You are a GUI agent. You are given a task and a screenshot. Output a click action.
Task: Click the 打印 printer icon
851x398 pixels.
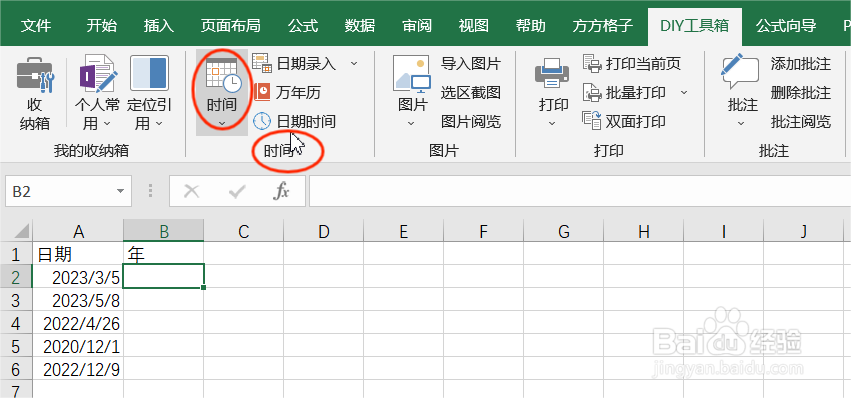(552, 74)
